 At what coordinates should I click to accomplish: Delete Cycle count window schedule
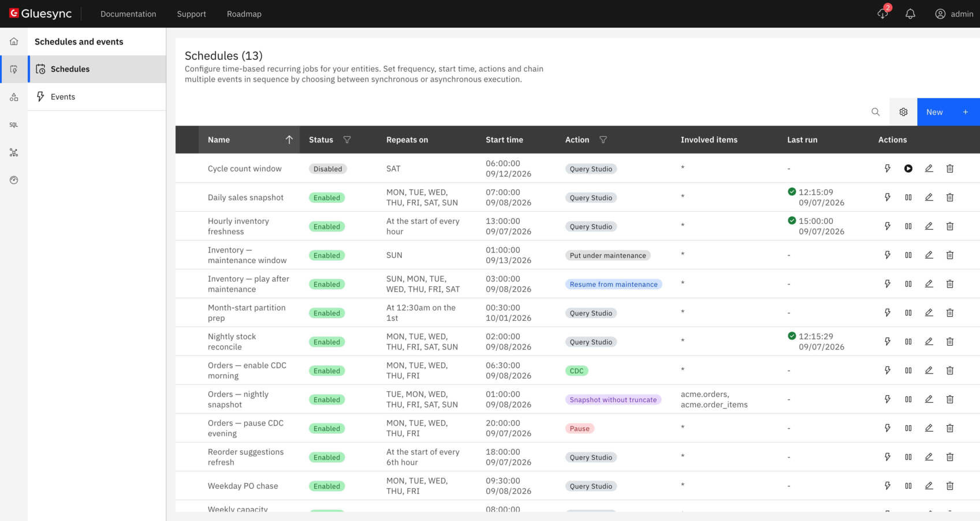pos(950,168)
